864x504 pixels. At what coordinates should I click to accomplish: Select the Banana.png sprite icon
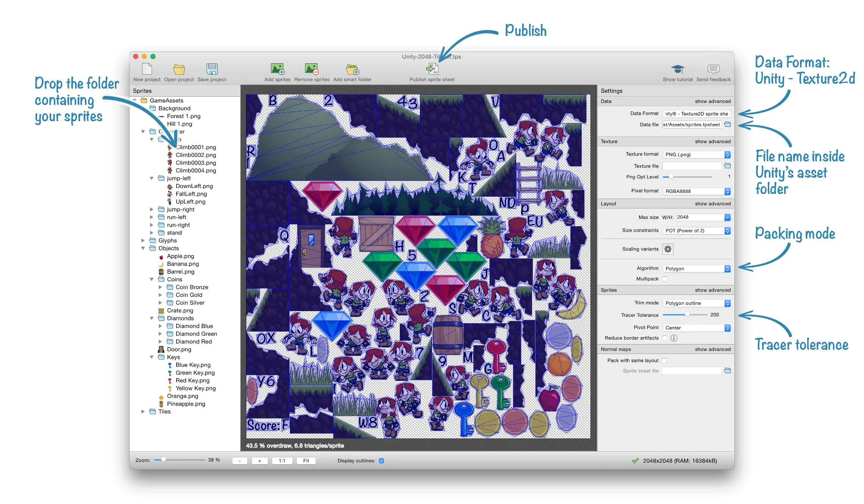(x=161, y=264)
